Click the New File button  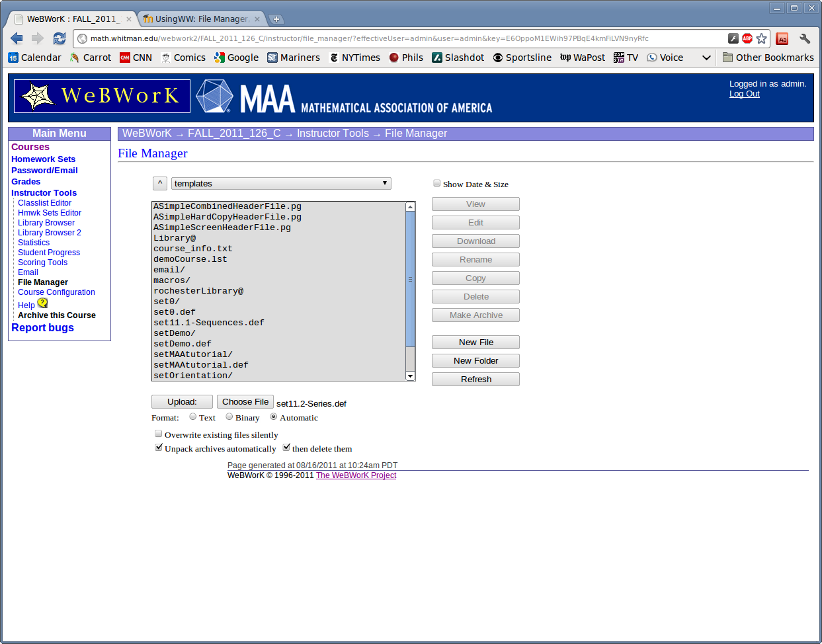[475, 342]
